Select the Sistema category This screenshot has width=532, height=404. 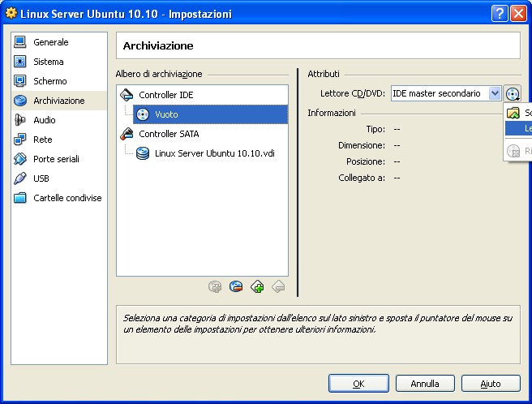point(59,62)
